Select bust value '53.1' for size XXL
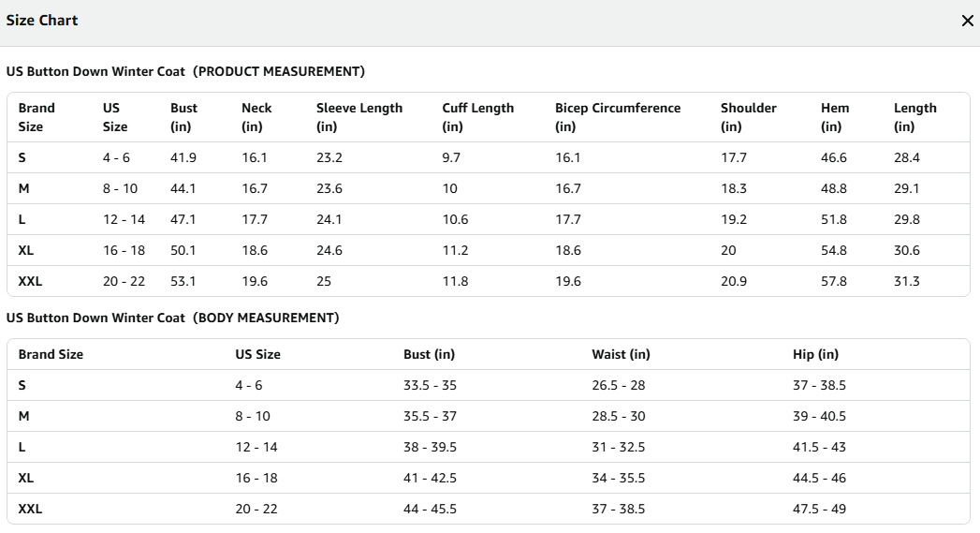The width and height of the screenshot is (980, 533). pos(183,282)
